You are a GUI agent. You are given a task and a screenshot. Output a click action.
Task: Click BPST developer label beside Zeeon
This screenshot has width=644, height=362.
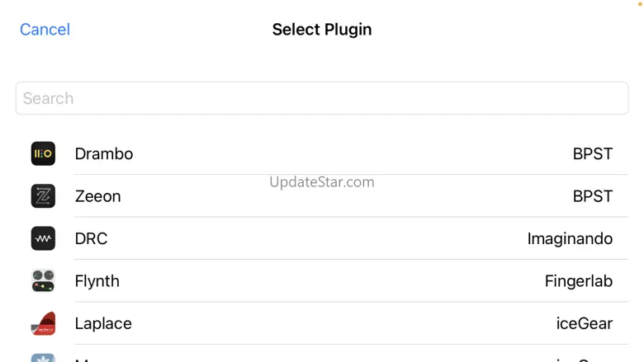592,196
